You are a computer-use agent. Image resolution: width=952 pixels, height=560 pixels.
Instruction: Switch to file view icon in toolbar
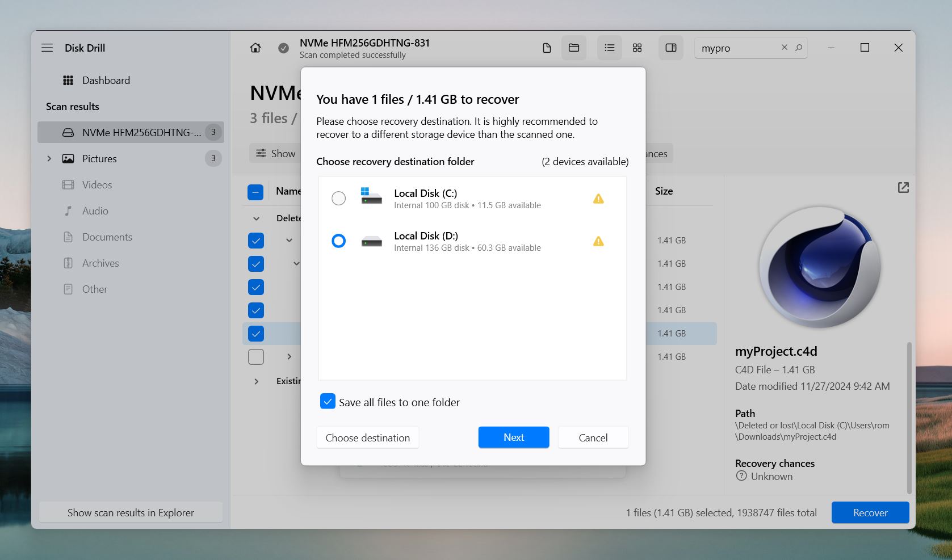click(x=547, y=48)
